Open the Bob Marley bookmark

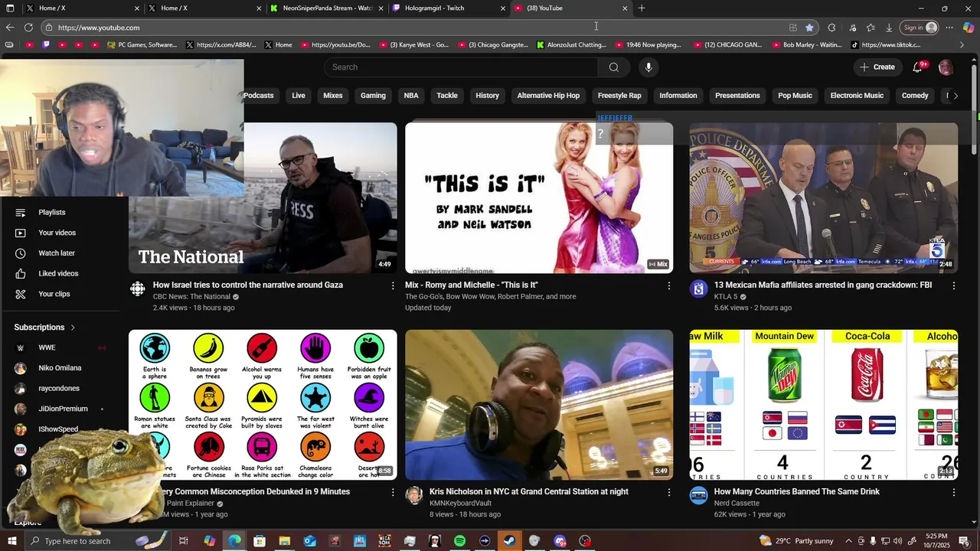(805, 45)
